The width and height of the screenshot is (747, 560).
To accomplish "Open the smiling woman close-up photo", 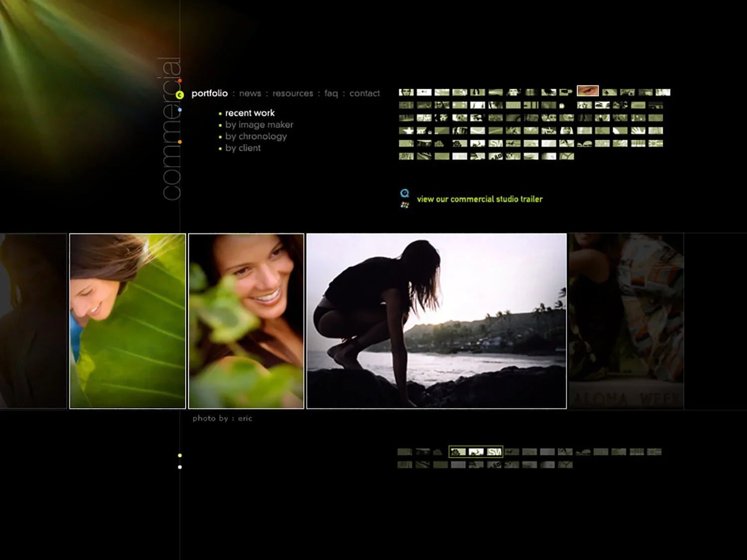I will pos(246,321).
